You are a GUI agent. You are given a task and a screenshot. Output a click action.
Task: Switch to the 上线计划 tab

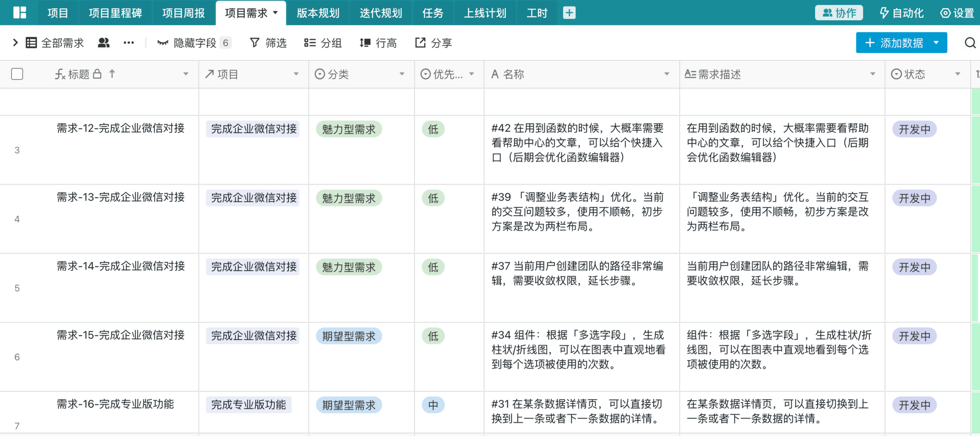pyautogui.click(x=485, y=13)
